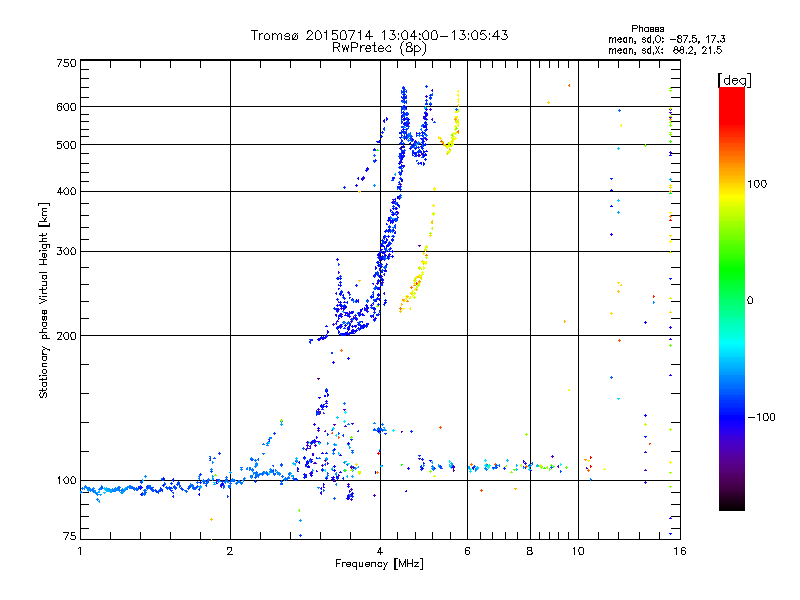The width and height of the screenshot is (800, 600).
Task: Click the 'Frequency [MHz]' axis label
Action: click(379, 564)
